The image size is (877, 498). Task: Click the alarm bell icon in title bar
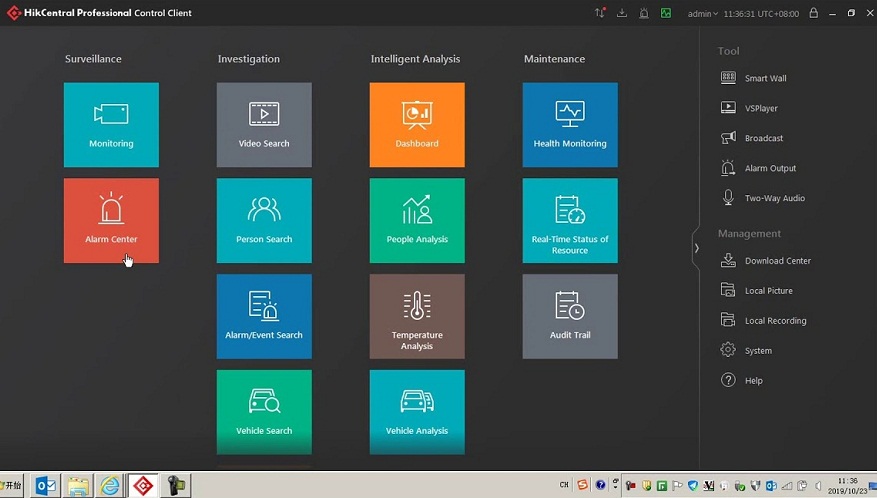pos(644,13)
